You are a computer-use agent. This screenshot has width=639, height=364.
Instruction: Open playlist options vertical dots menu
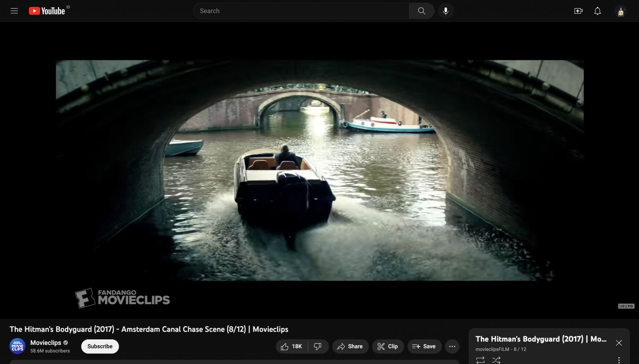coord(619,360)
